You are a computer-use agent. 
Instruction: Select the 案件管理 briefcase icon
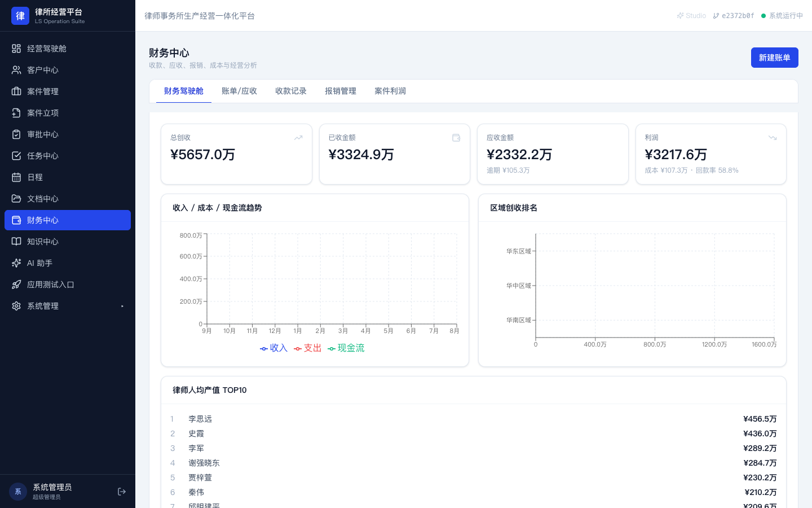pos(16,91)
